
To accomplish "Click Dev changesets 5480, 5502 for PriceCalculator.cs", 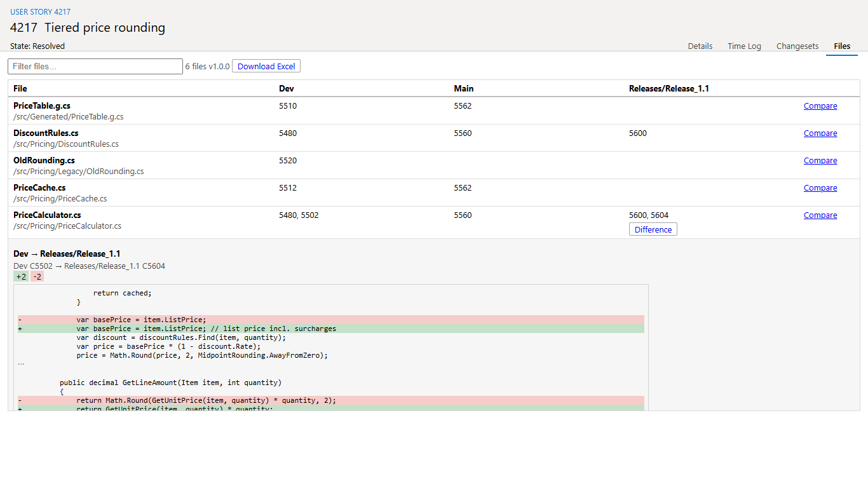I will [299, 215].
